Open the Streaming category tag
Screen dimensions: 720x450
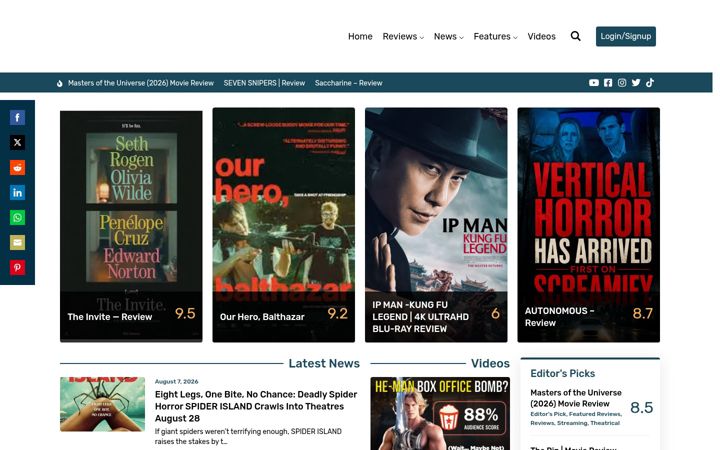[x=572, y=423]
